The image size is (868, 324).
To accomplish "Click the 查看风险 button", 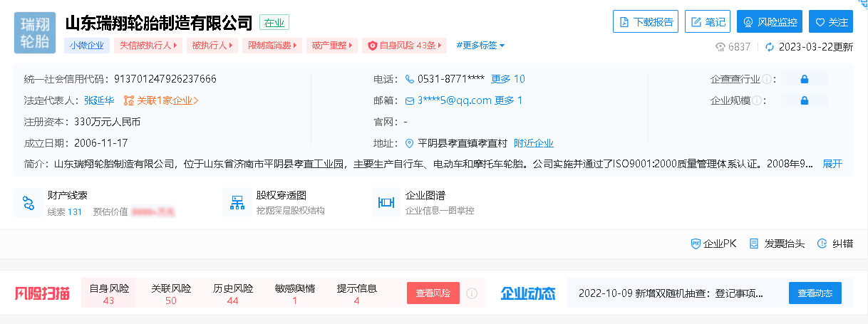I will pos(433,293).
